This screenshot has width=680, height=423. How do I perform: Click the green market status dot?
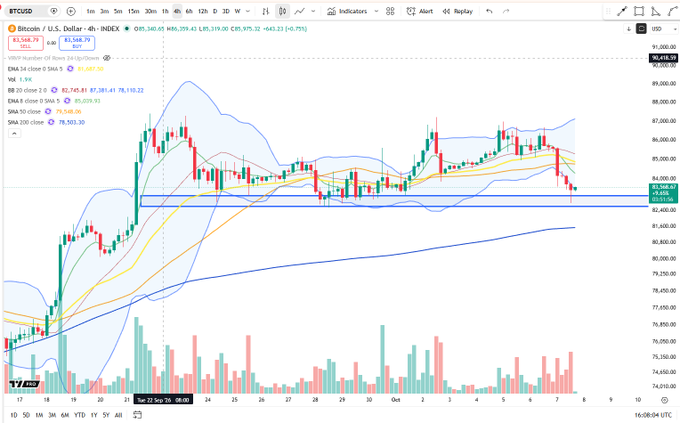127,29
